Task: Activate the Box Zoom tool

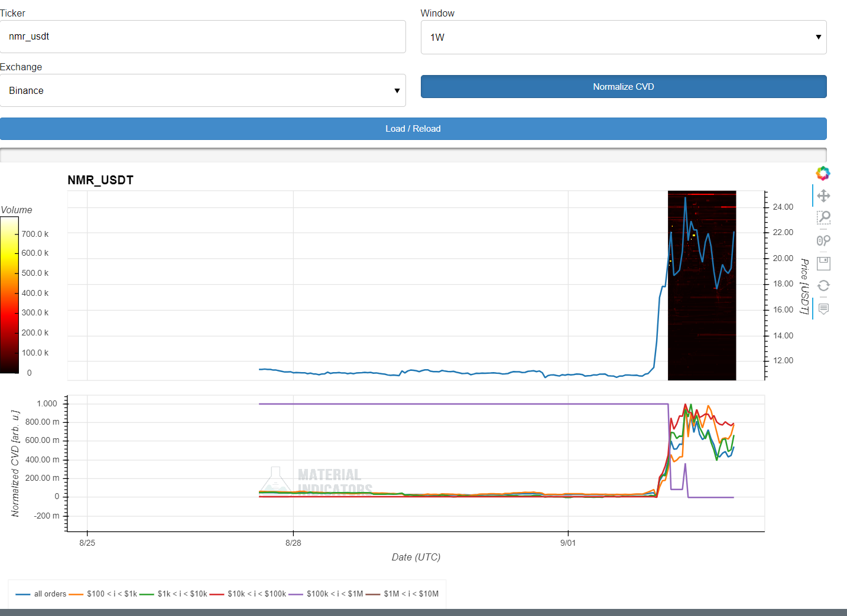Action: coord(823,218)
